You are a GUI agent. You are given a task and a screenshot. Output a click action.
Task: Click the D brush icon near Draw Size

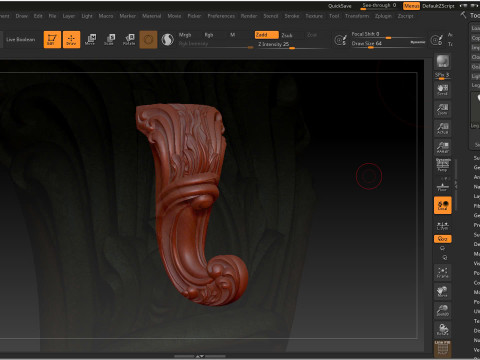[437, 40]
